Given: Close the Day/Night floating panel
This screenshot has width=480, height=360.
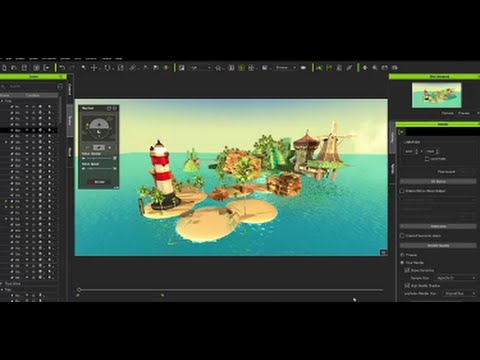Looking at the screenshot, I should click(115, 108).
